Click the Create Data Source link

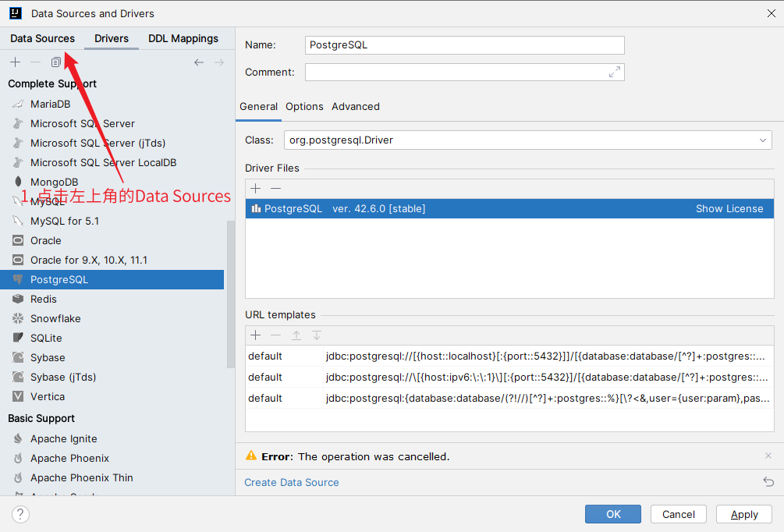pyautogui.click(x=292, y=482)
